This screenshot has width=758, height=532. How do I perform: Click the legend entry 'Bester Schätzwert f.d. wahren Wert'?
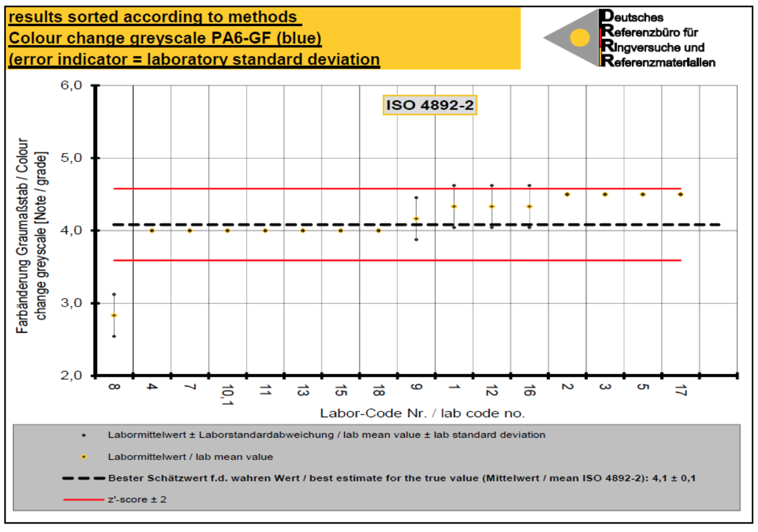(402, 478)
